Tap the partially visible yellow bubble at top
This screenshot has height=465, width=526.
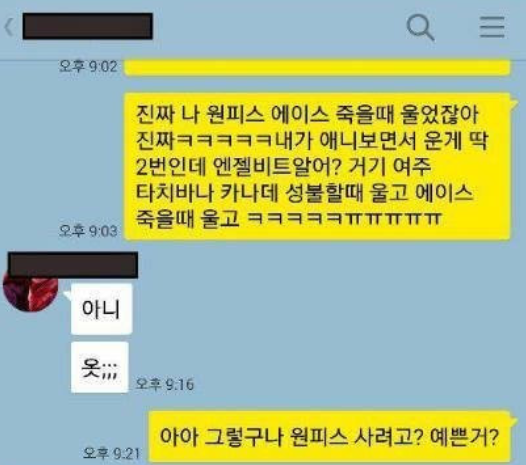pos(317,68)
